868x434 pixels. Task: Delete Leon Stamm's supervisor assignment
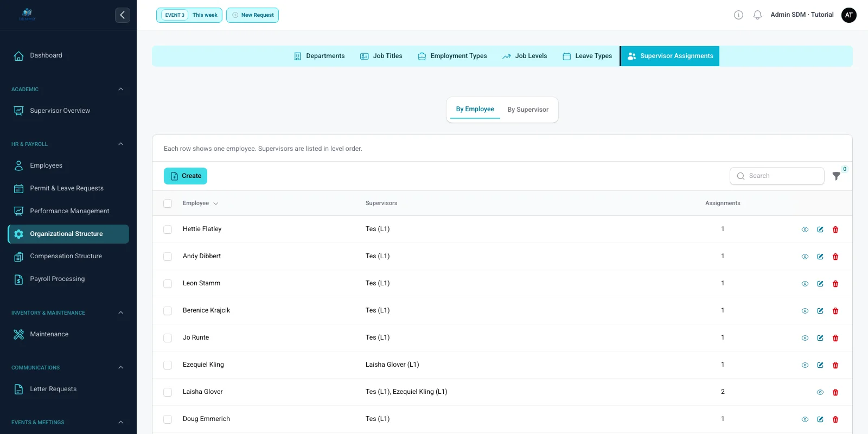pyautogui.click(x=835, y=284)
